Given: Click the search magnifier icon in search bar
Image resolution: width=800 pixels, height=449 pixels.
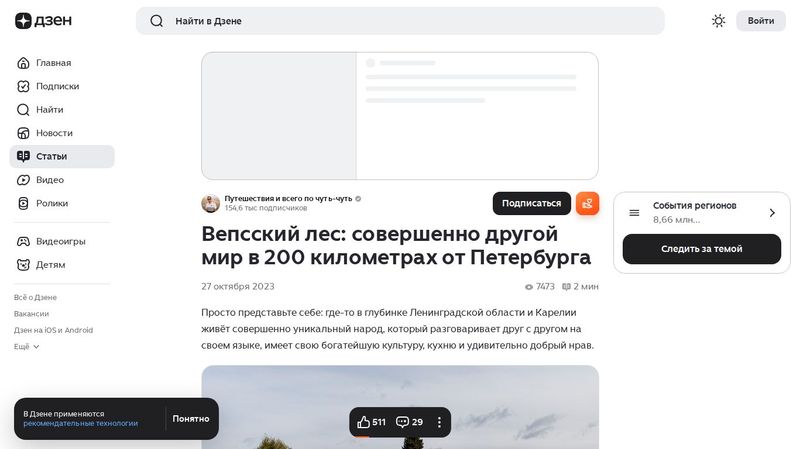Looking at the screenshot, I should [x=156, y=21].
